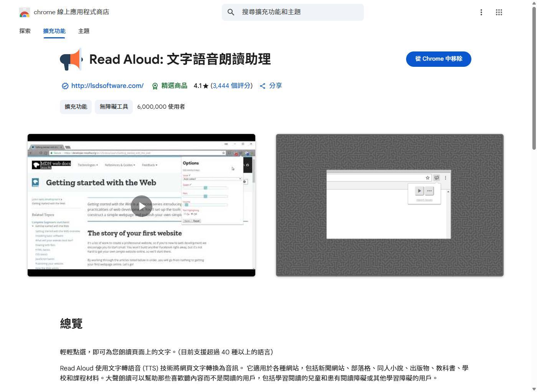
Task: Click the Chrome Web Store logo
Action: [x=25, y=12]
